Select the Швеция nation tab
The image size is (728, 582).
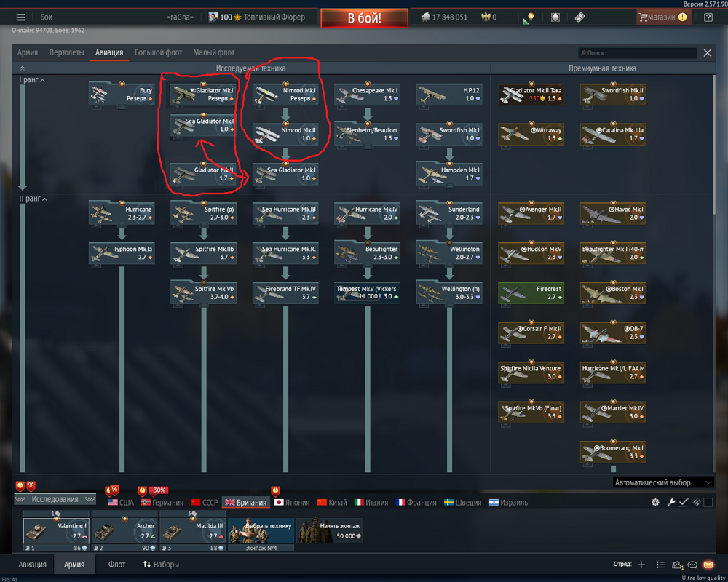coord(463,502)
